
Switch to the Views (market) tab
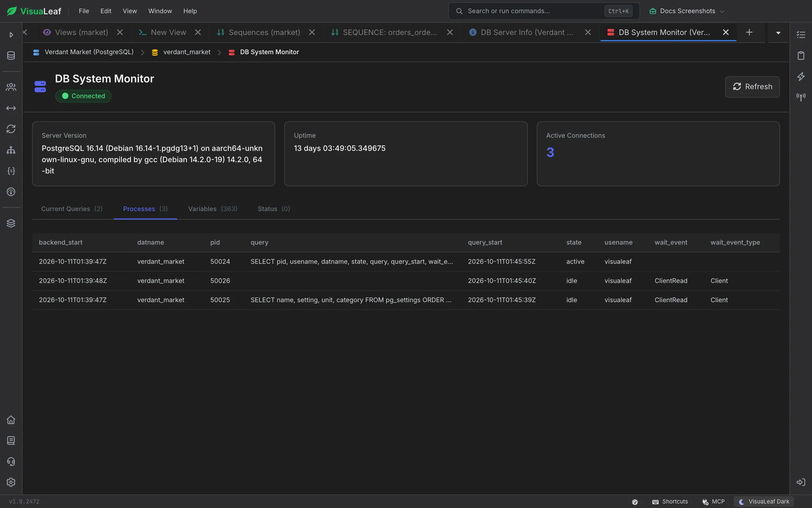82,32
